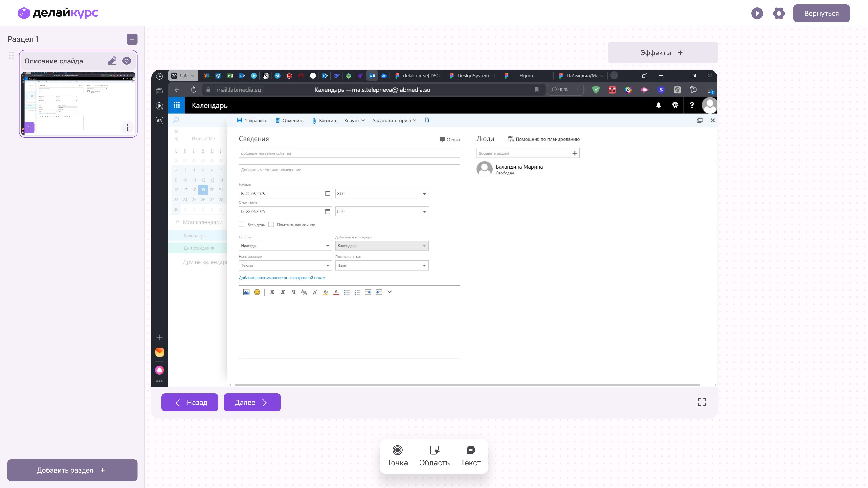Click the Далее navigation button
The height and width of the screenshot is (488, 868).
tap(252, 402)
